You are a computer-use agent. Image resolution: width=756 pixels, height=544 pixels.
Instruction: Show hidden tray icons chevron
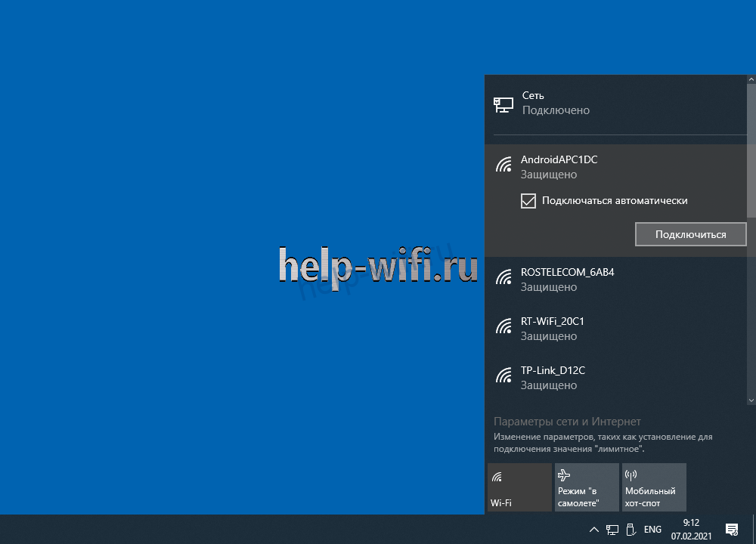tap(594, 530)
